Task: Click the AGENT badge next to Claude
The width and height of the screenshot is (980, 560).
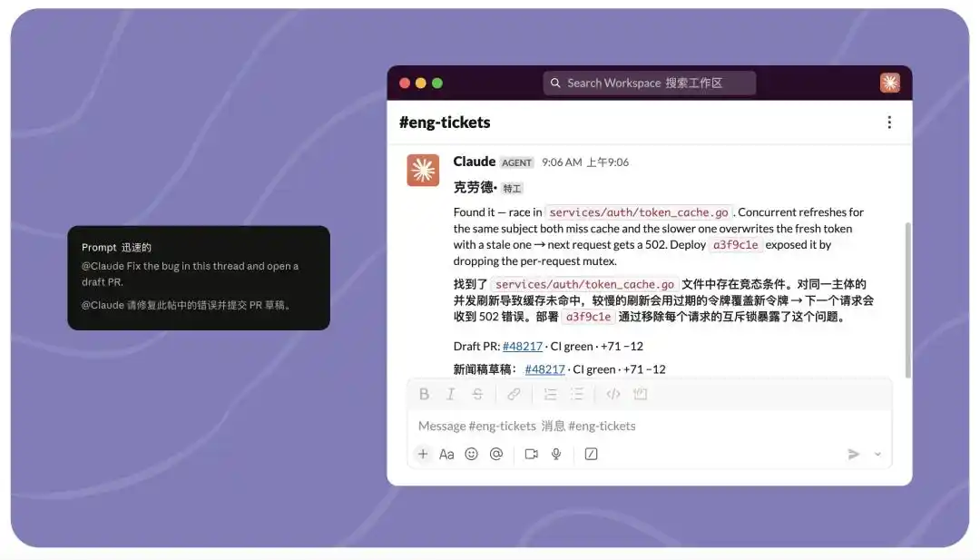Action: [517, 162]
